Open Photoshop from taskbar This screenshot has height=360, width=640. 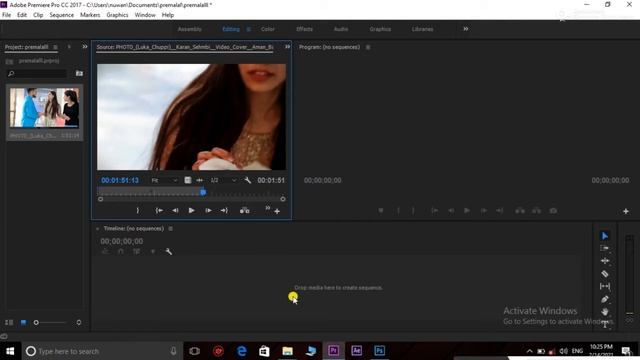tap(379, 351)
